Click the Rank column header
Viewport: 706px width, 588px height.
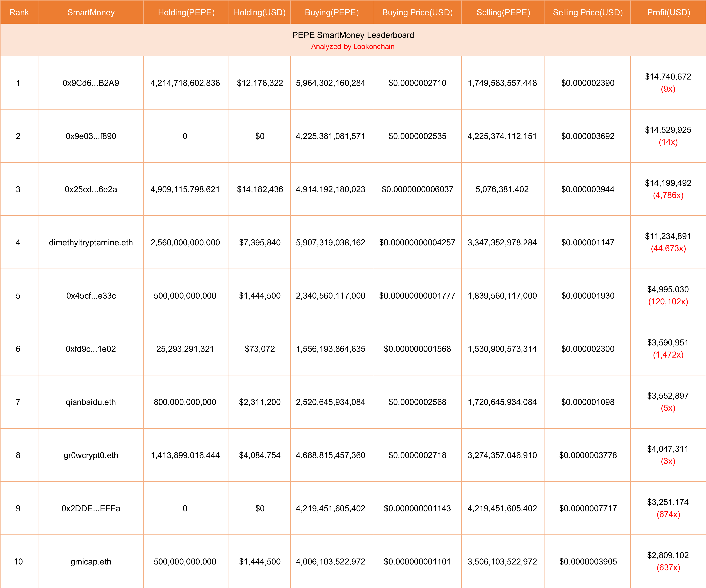[19, 12]
